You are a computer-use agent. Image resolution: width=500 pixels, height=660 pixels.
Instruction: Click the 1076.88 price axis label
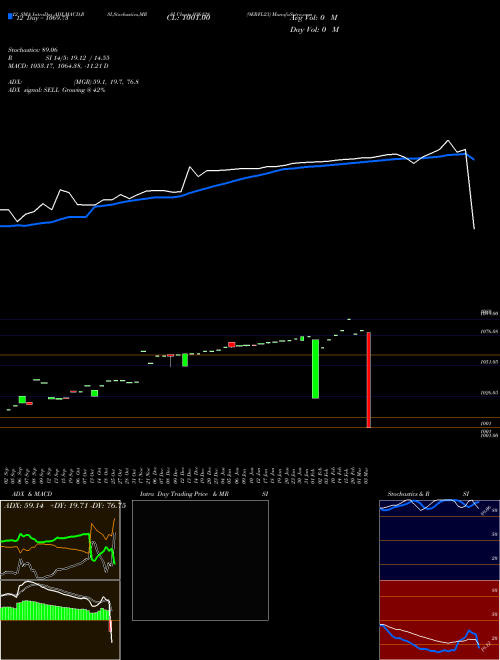click(x=489, y=332)
